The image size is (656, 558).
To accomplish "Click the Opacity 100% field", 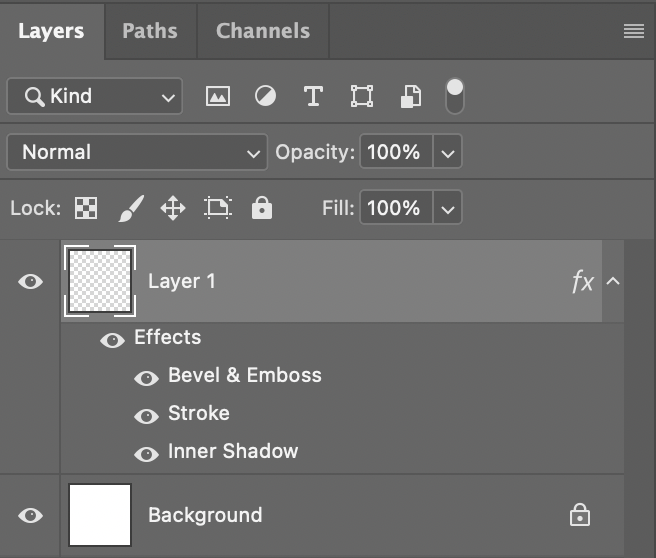I will (x=396, y=152).
